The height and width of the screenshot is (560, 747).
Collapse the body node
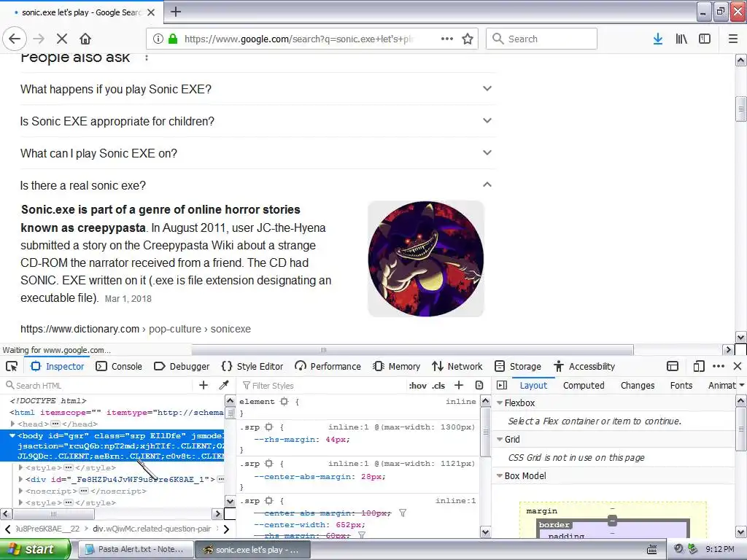pyautogui.click(x=12, y=435)
